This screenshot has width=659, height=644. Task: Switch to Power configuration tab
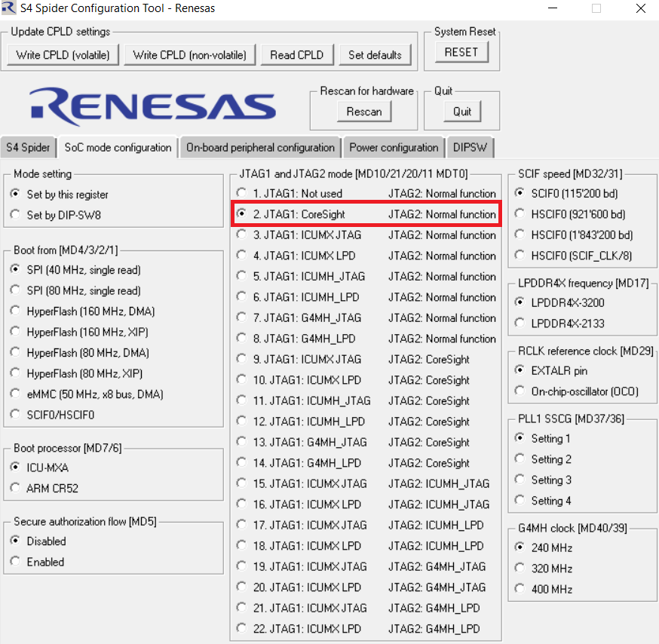click(394, 148)
